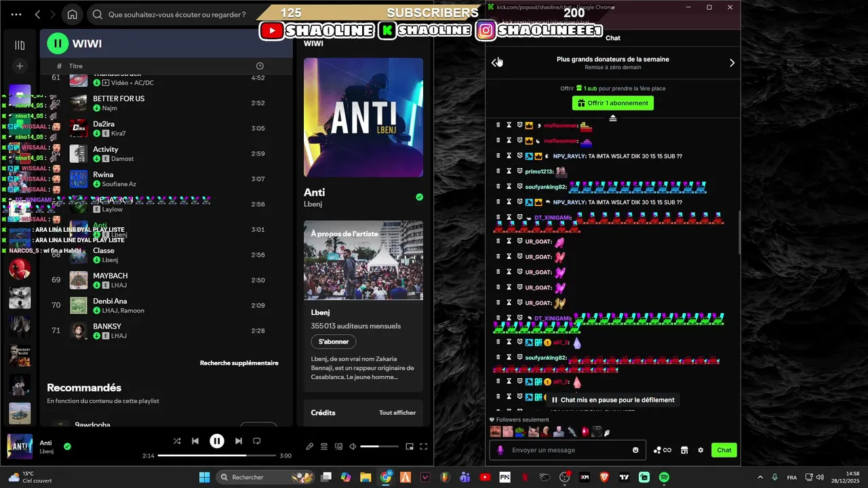868x488 pixels.
Task: Open Spotify from the taskbar
Action: pyautogui.click(x=664, y=477)
